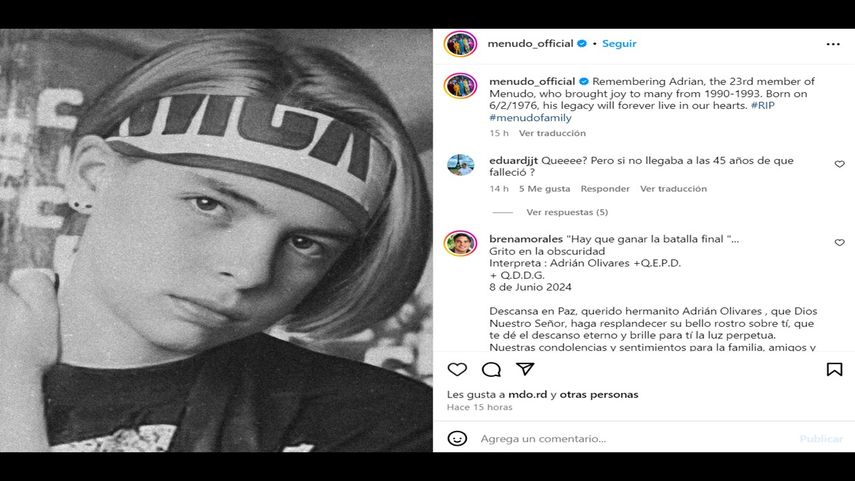The width and height of the screenshot is (855, 481).
Task: Like brenamorales' comment with the small heart
Action: [x=839, y=243]
